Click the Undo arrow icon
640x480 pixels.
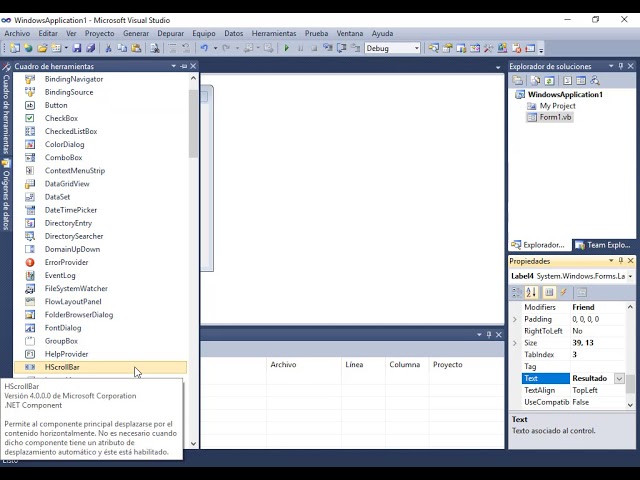(x=204, y=48)
